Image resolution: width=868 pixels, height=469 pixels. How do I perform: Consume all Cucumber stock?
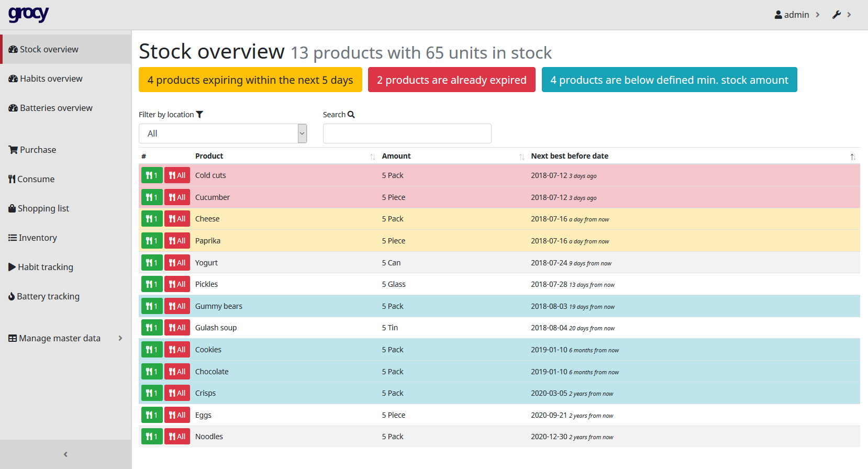click(x=177, y=197)
